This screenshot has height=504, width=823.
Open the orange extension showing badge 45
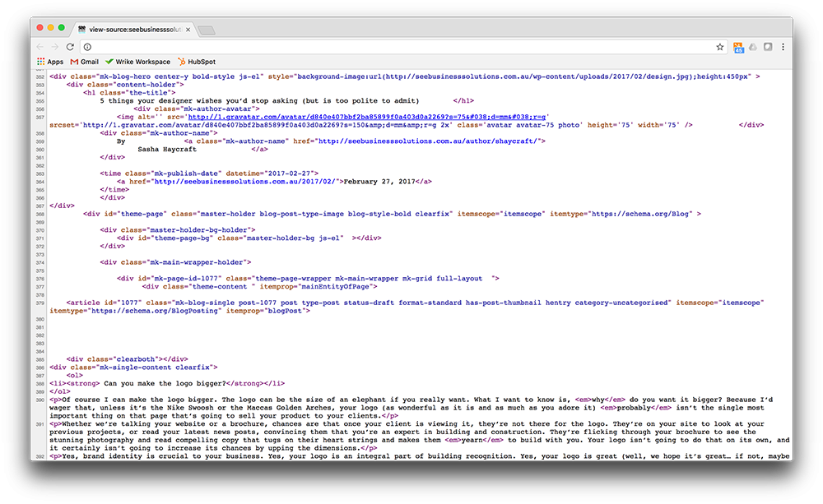tap(738, 47)
